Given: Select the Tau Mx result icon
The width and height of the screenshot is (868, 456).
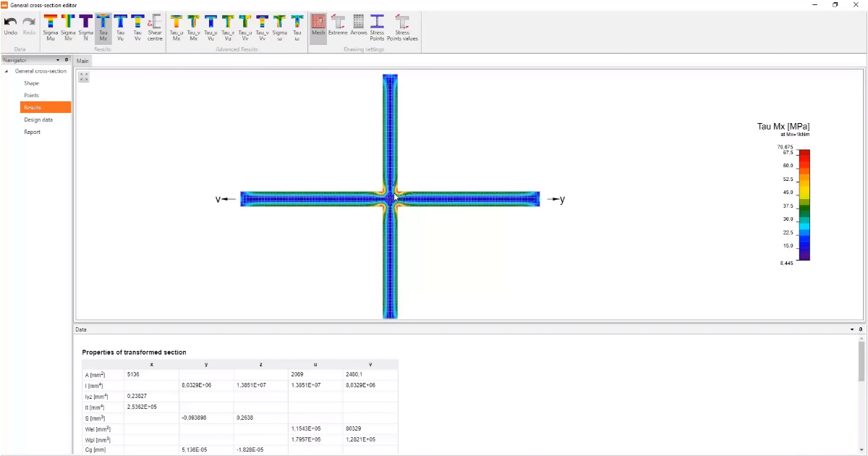Looking at the screenshot, I should click(x=103, y=28).
